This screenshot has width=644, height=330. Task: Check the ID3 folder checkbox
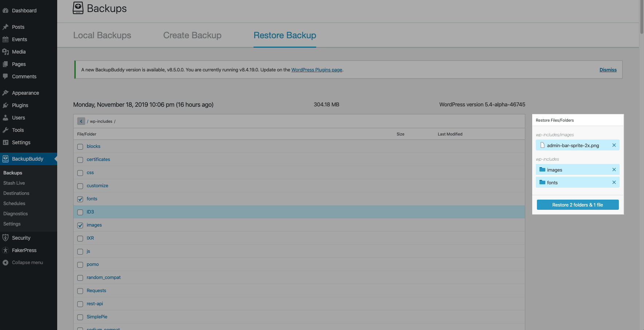(80, 212)
